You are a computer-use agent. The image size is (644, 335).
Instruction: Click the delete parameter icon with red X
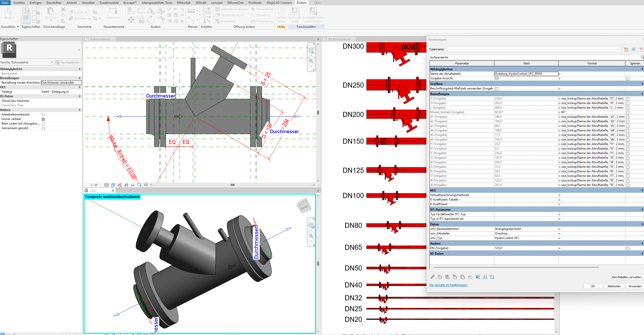[x=455, y=277]
